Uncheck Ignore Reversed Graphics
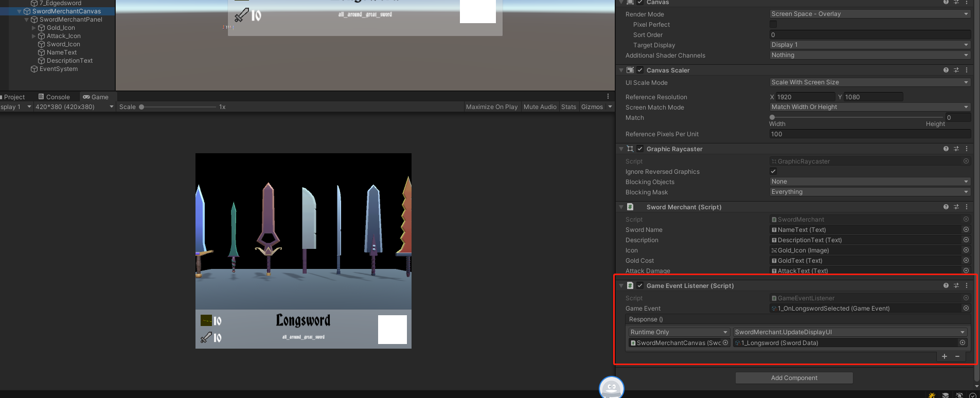Image resolution: width=980 pixels, height=398 pixels. pyautogui.click(x=773, y=171)
